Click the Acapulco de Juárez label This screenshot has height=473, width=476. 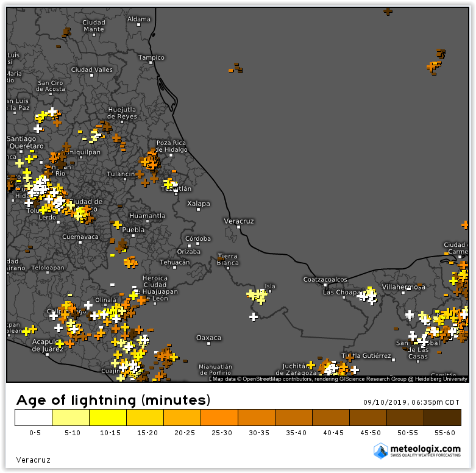coord(48,346)
